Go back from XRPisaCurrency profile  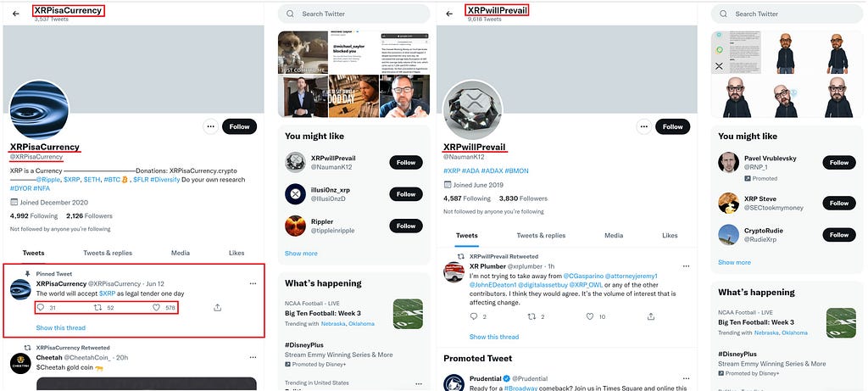tap(15, 14)
